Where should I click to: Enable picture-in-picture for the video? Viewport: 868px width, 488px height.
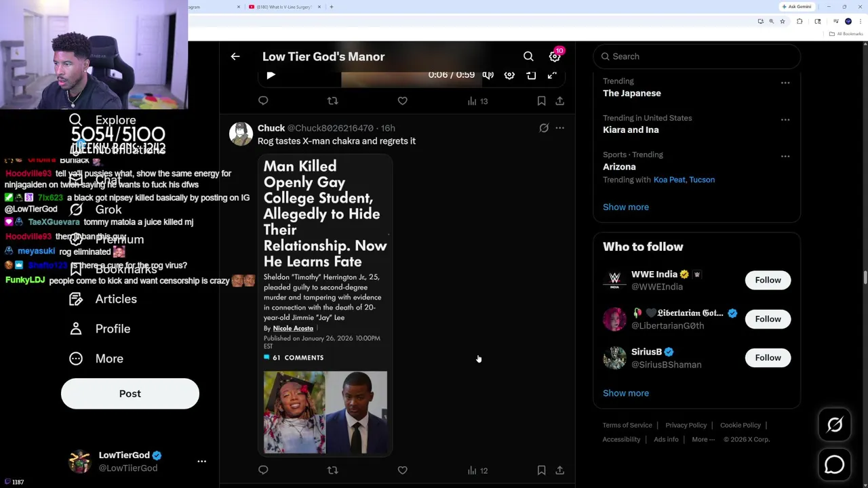[x=531, y=75]
